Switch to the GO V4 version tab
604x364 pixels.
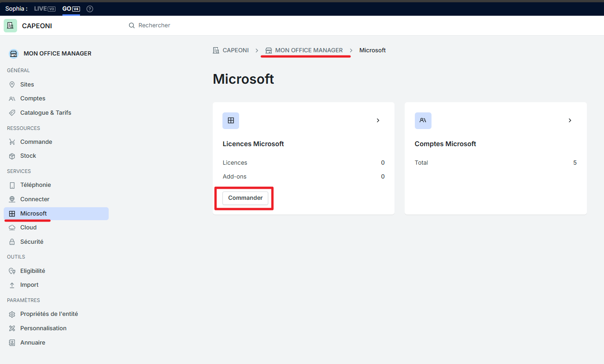click(x=71, y=9)
